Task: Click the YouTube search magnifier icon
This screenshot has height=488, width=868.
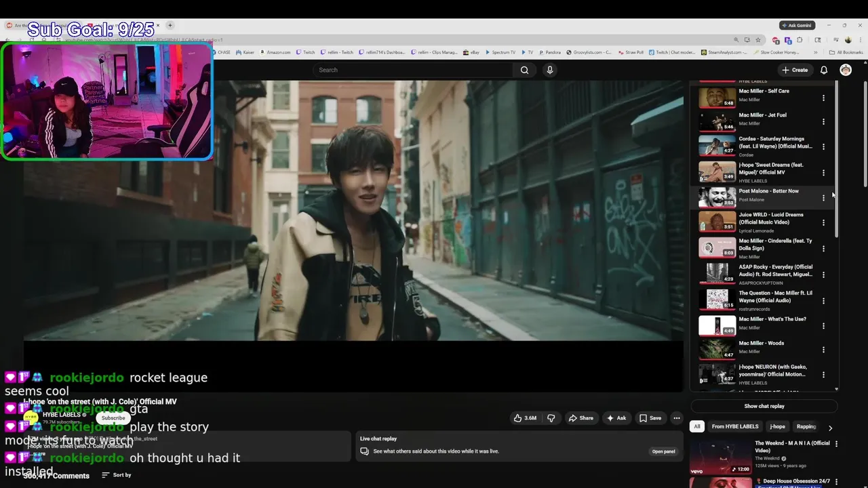Action: (524, 70)
